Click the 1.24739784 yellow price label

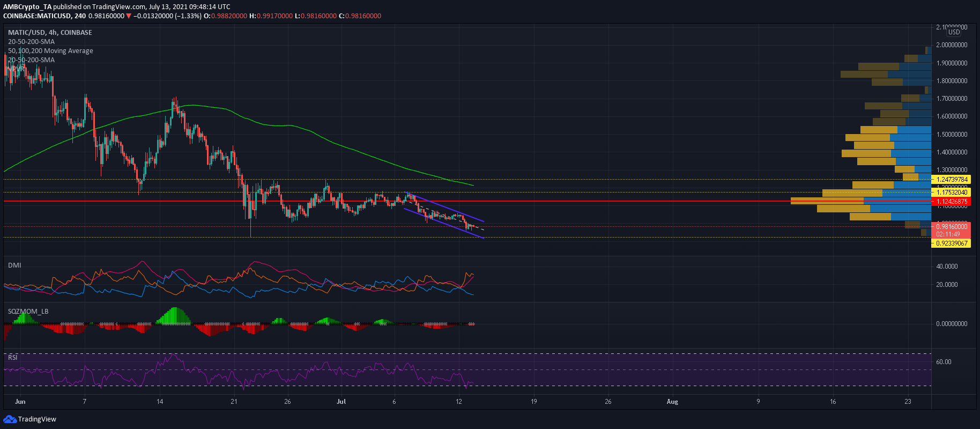pyautogui.click(x=952, y=180)
